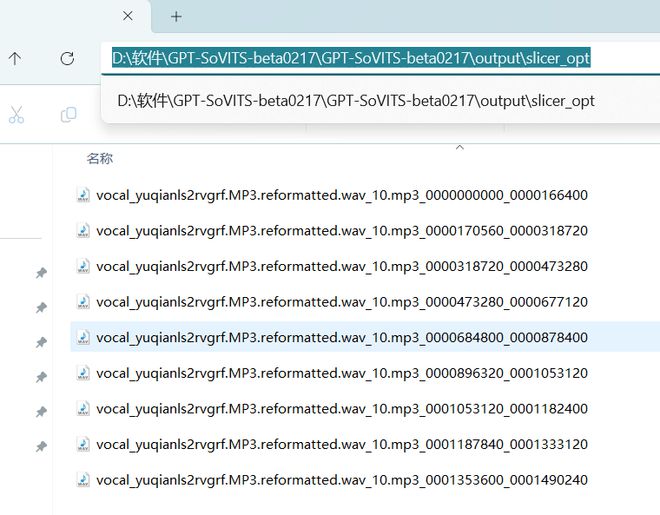660x515 pixels.
Task: Click the sort chevron above the column header
Action: point(460,147)
